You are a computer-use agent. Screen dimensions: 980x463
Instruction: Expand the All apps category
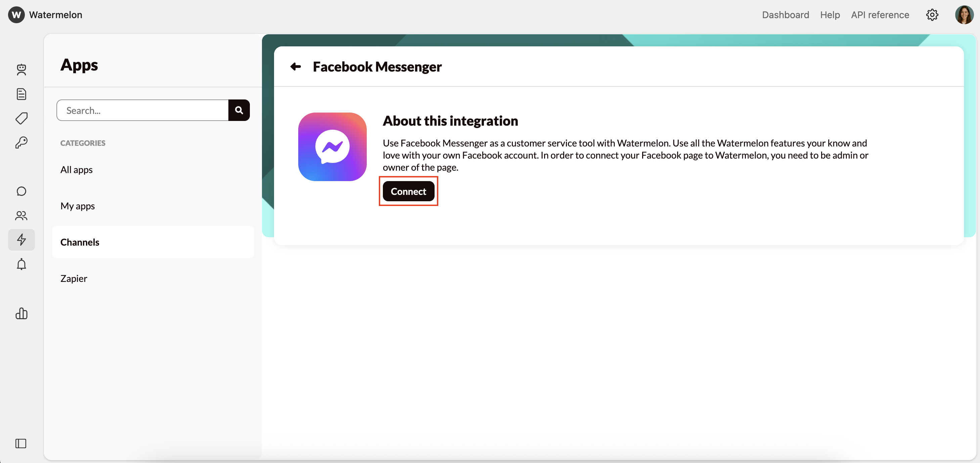click(x=76, y=170)
